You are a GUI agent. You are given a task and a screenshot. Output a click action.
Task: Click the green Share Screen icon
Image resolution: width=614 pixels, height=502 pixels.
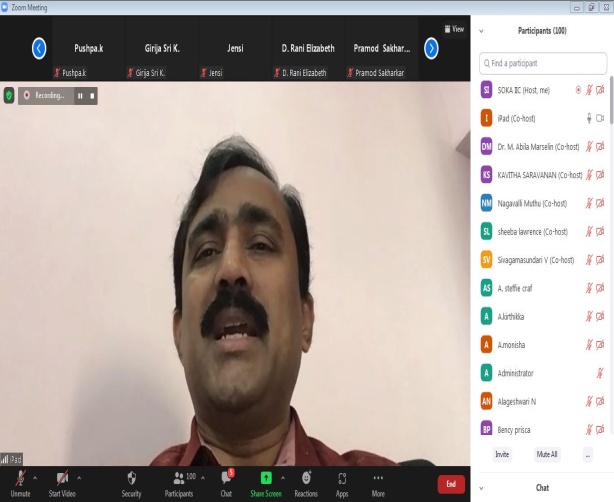pos(266,478)
